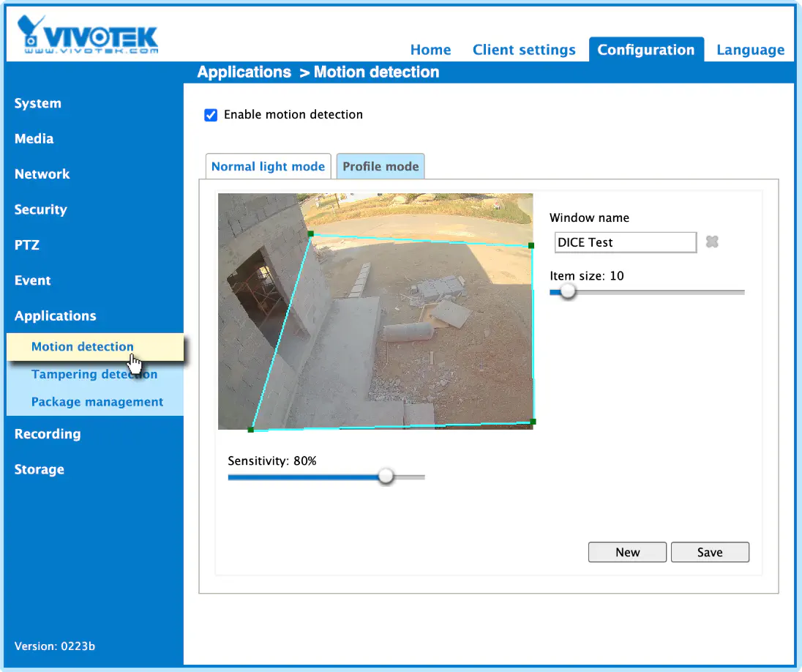Switch to Normal light mode tab

coord(268,166)
